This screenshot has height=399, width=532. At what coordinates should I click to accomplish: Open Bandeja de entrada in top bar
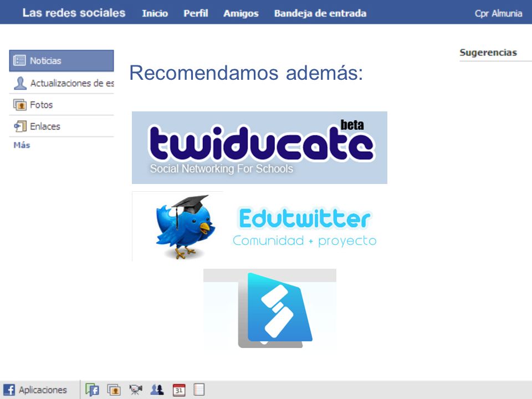click(x=320, y=13)
